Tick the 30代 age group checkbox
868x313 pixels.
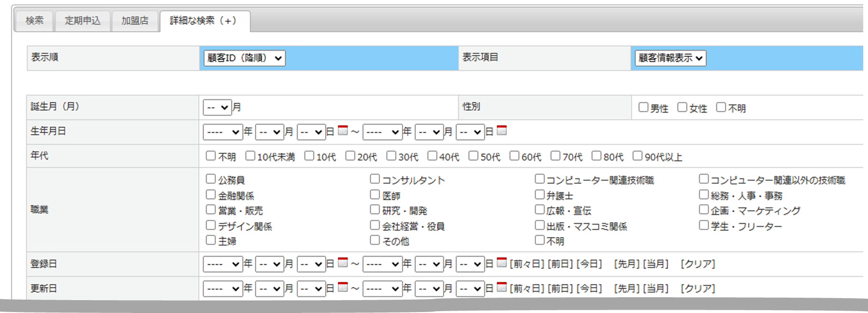[391, 156]
